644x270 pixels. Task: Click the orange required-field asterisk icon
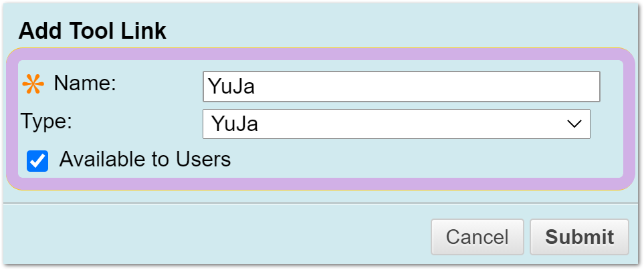click(x=33, y=84)
